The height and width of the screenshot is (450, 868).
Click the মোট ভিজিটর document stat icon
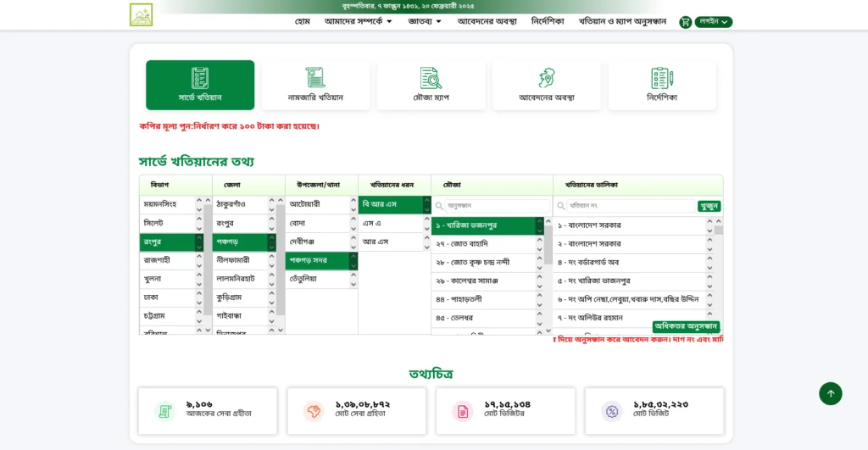[463, 411]
